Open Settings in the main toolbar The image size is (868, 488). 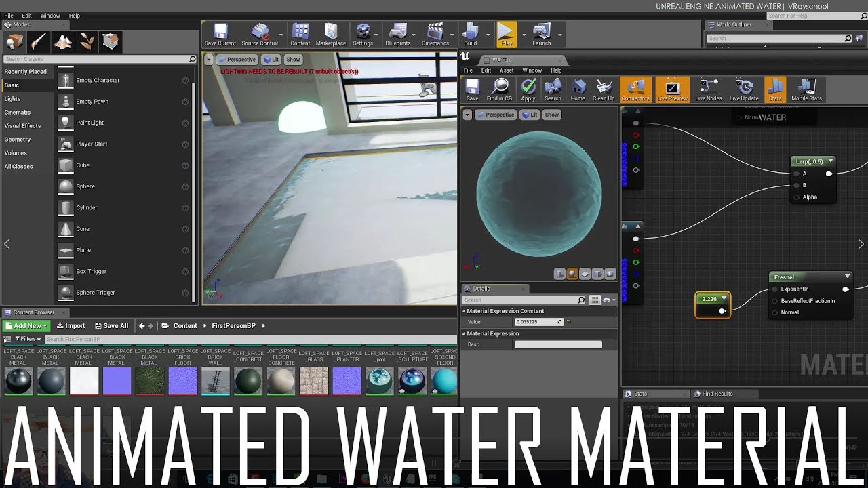pyautogui.click(x=363, y=35)
